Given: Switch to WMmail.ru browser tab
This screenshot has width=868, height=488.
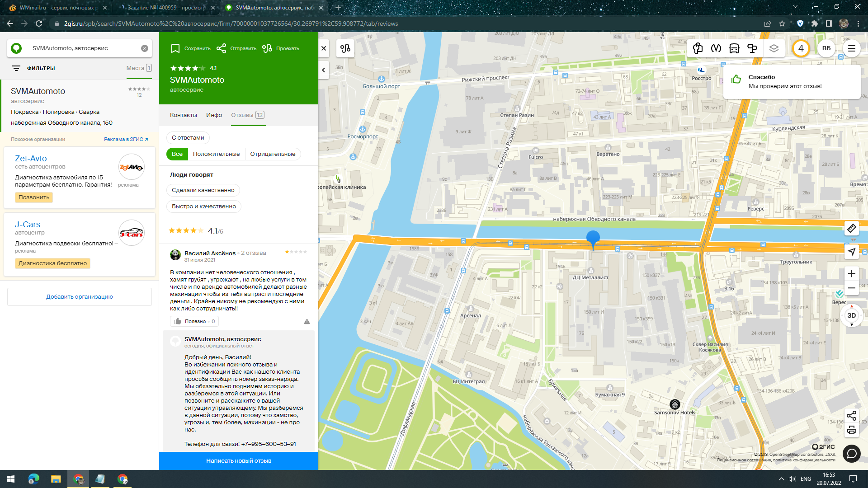Looking at the screenshot, I should (59, 8).
